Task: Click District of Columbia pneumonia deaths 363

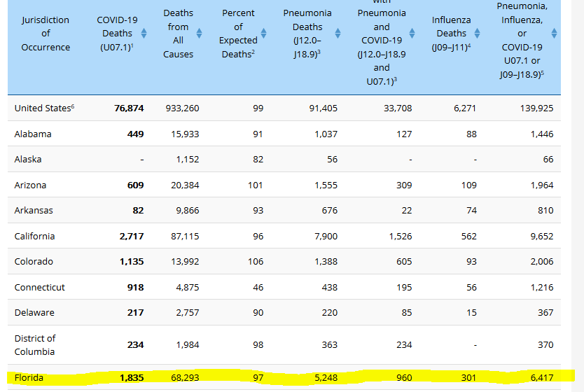Action: click(x=330, y=344)
